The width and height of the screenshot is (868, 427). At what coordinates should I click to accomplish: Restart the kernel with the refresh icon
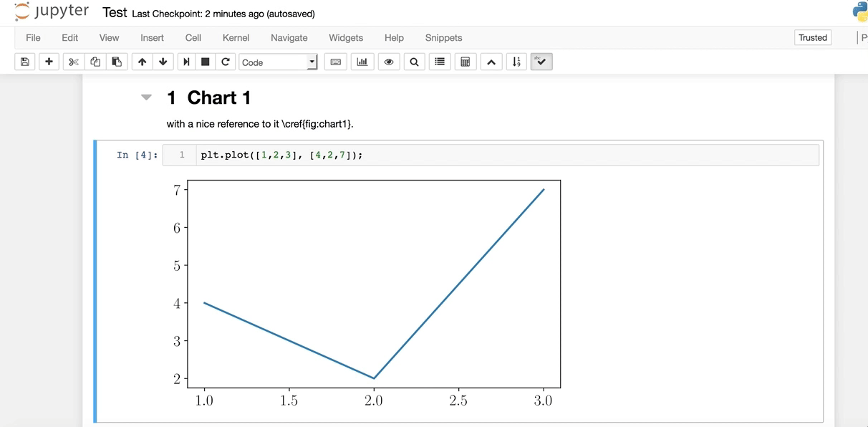pos(226,62)
